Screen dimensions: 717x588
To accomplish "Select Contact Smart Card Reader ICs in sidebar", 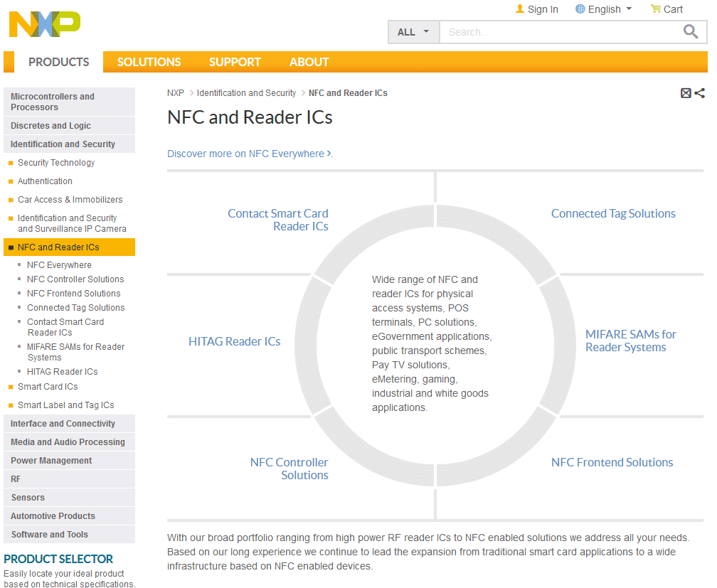I will point(65,327).
